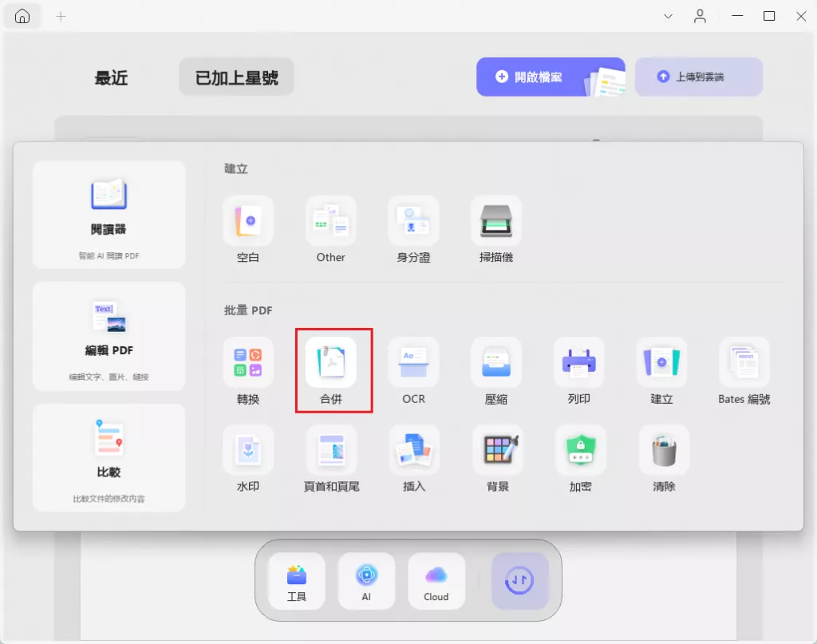Switch to the Recent (最近) tab
This screenshot has height=644, width=817.
(111, 77)
